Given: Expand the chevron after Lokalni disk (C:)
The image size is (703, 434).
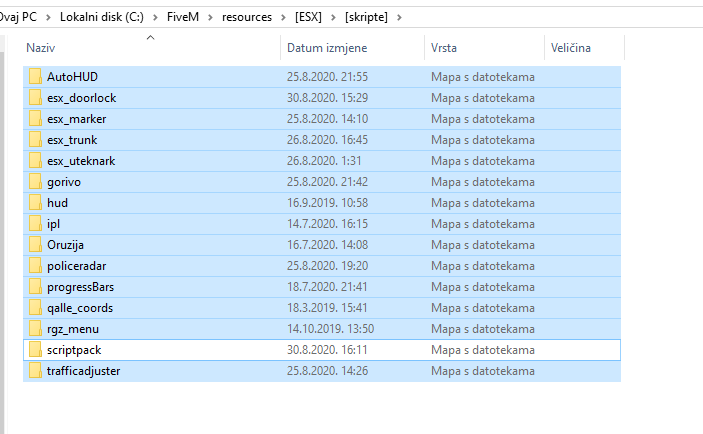Looking at the screenshot, I should pos(155,17).
